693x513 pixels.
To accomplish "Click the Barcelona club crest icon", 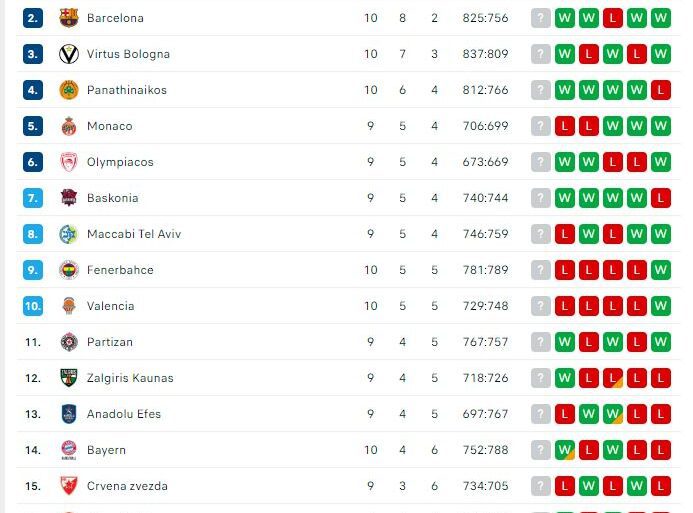I will (x=68, y=18).
